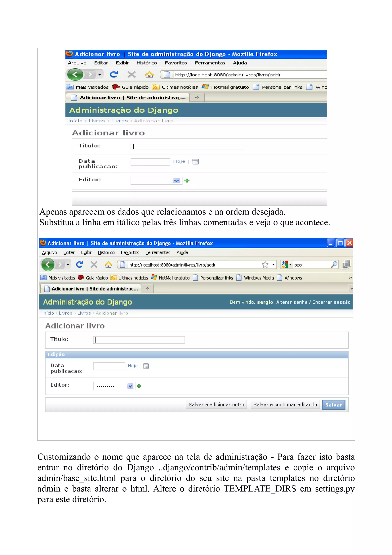Click Titulo input field in lower form
This screenshot has height=555, width=392.
(139, 340)
